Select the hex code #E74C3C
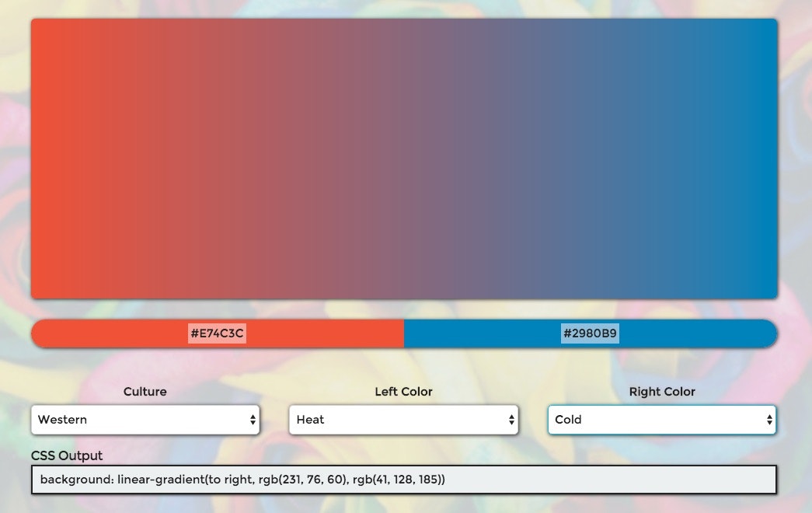812x513 pixels. [x=218, y=333]
